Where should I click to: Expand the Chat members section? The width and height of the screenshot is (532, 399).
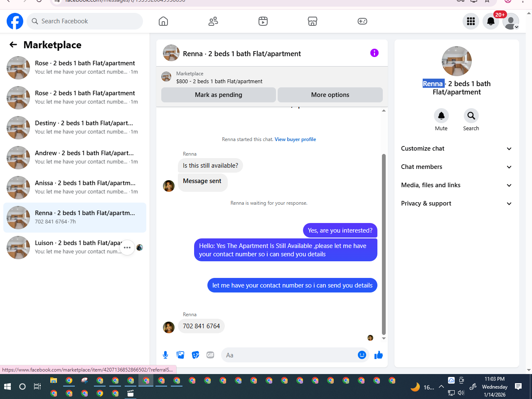(x=456, y=167)
